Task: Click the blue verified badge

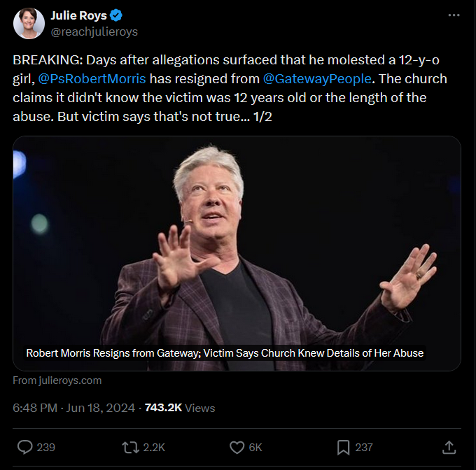Action: click(x=118, y=16)
